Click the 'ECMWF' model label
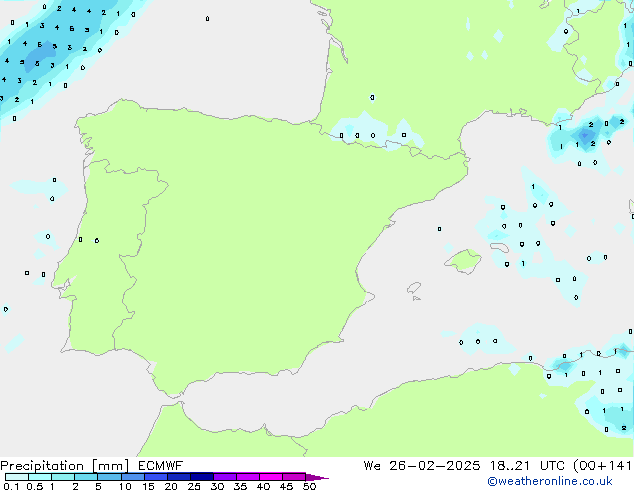634x490 pixels. pyautogui.click(x=160, y=466)
